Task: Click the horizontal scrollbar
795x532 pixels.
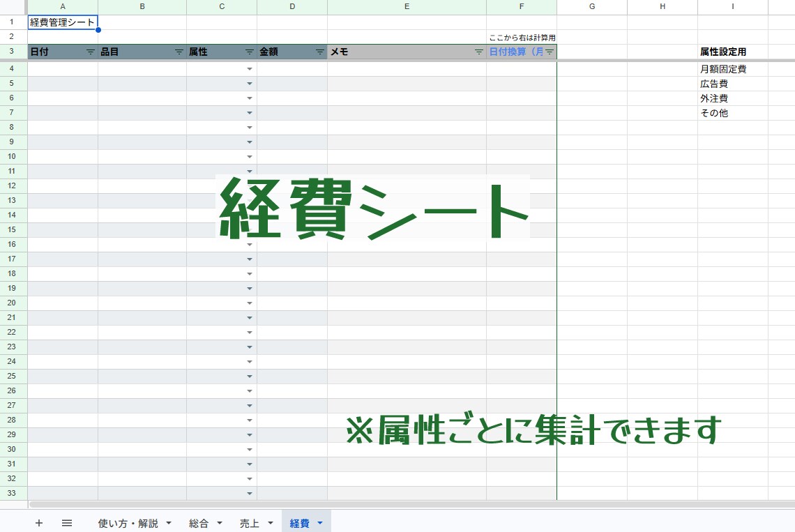Action: coord(411,504)
